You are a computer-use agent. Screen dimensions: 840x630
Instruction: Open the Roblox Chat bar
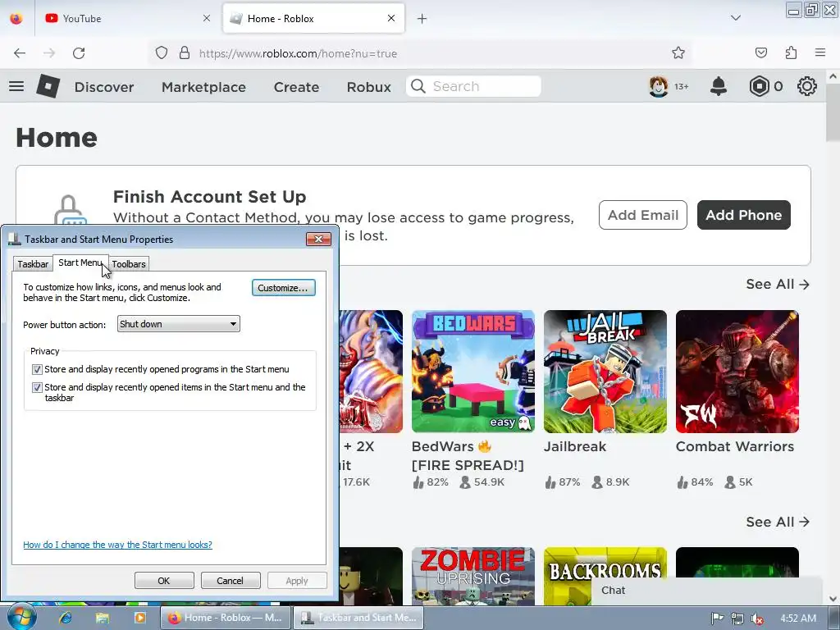click(706, 591)
